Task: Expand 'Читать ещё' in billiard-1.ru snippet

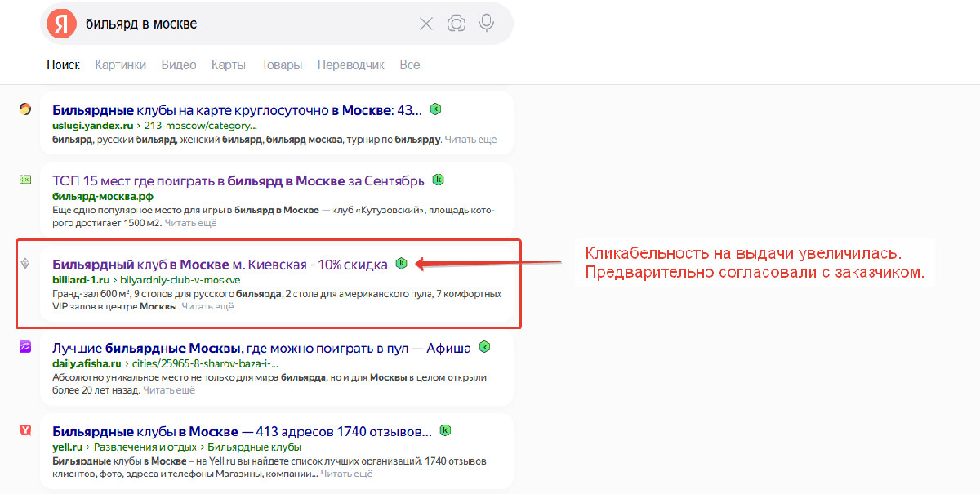Action: tap(207, 307)
